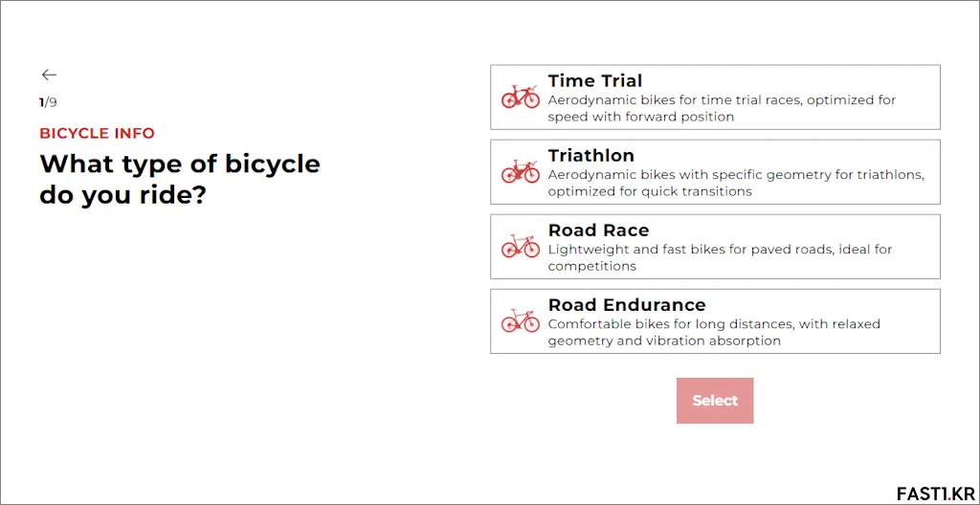Click the Road Endurance bike icon

(520, 320)
